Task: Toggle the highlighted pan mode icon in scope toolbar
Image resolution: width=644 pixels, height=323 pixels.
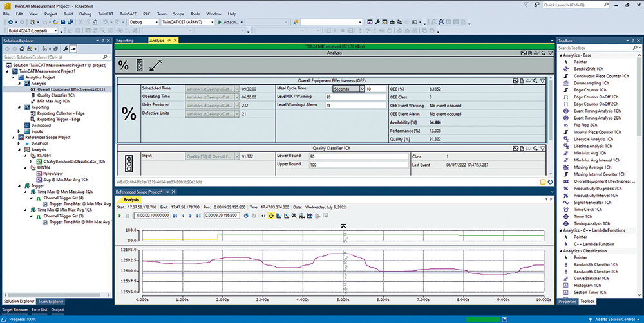Action: point(271,216)
